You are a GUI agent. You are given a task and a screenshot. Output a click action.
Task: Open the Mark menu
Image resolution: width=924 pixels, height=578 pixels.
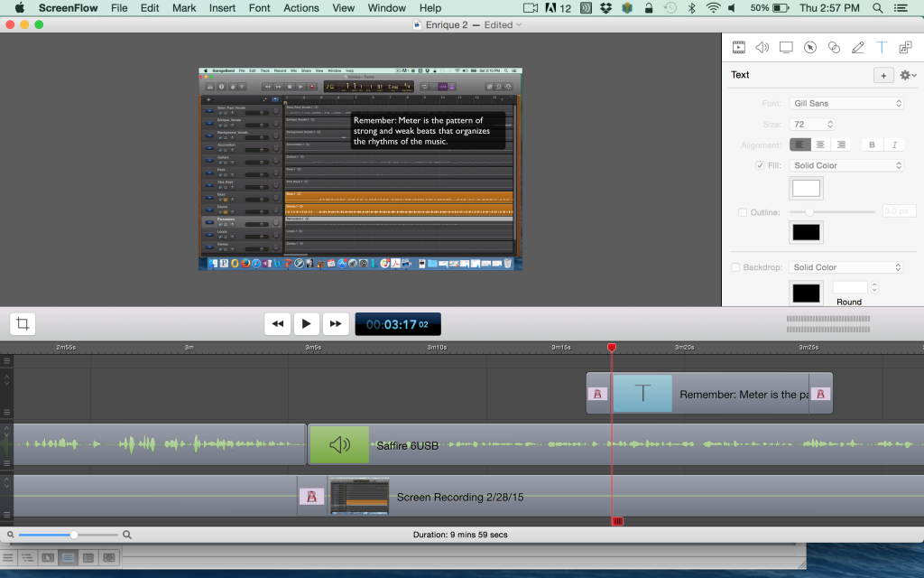pos(184,7)
